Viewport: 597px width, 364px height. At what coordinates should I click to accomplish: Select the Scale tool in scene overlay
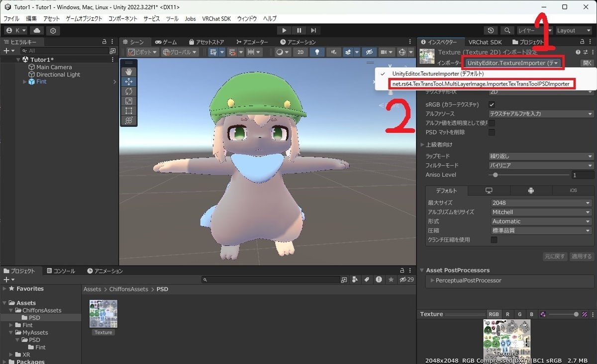128,101
